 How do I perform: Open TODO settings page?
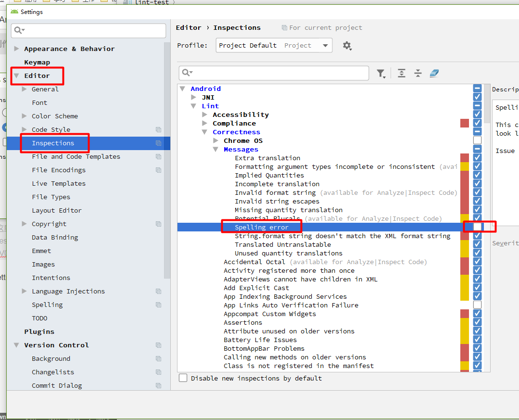pos(39,318)
